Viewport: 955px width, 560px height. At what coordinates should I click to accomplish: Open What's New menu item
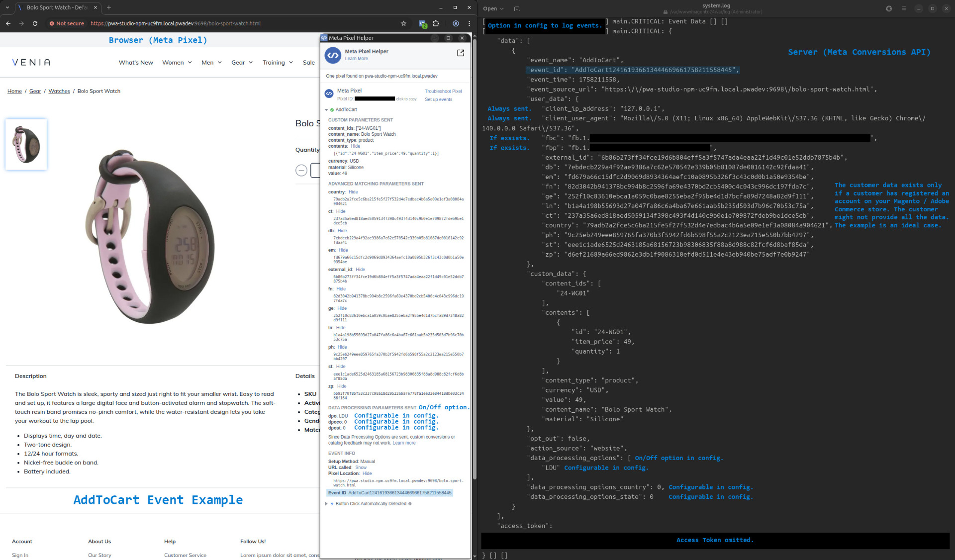[x=136, y=63]
